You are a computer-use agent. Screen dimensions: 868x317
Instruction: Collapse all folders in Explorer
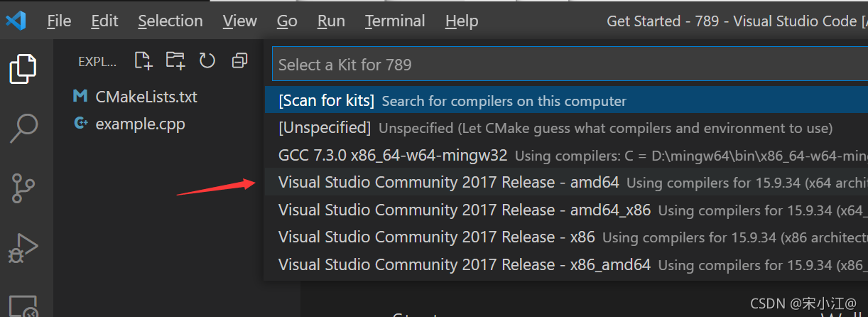coord(239,61)
